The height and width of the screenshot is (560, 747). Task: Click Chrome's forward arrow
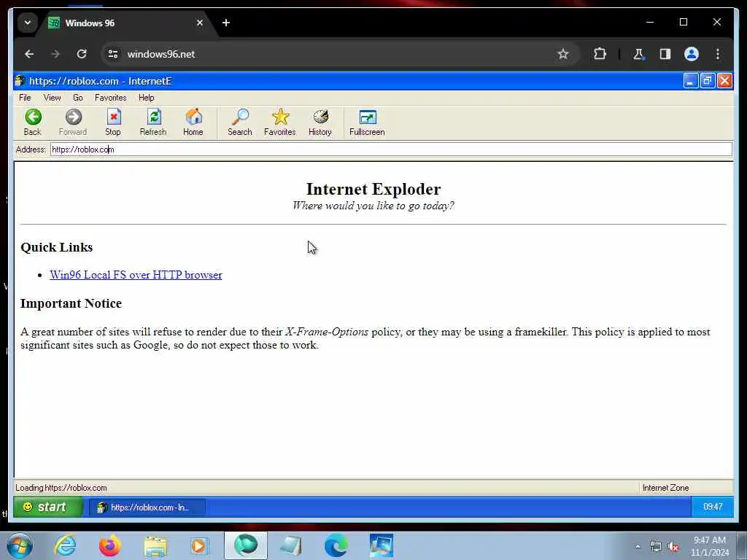coord(55,54)
